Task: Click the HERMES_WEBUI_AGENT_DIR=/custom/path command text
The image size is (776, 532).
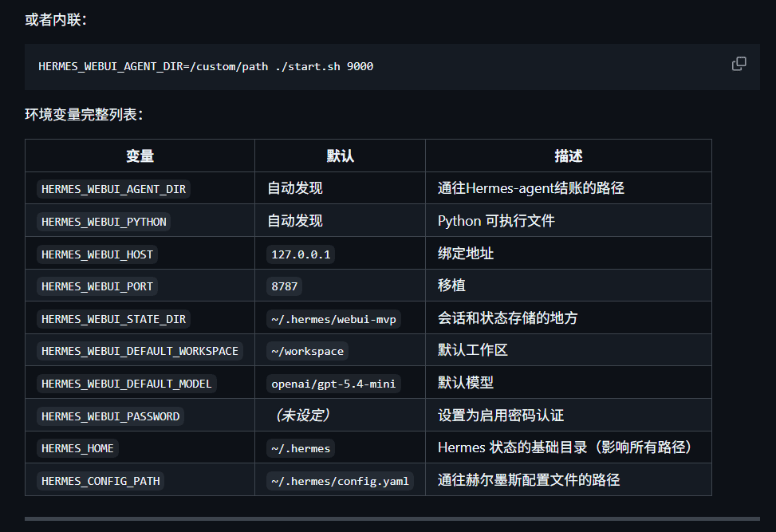Action: (206, 66)
